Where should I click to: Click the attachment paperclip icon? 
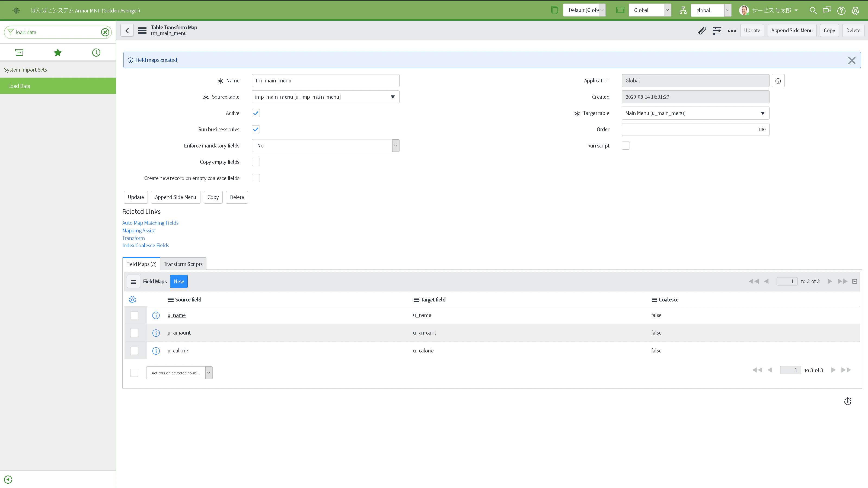pyautogui.click(x=702, y=31)
